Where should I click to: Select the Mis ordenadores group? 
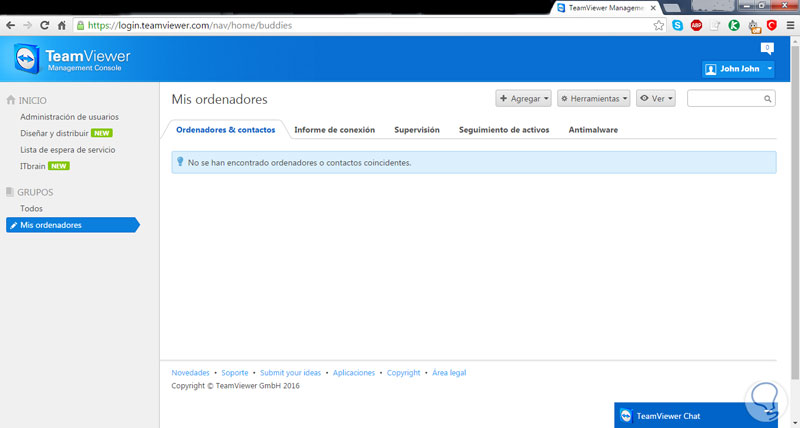click(72, 225)
